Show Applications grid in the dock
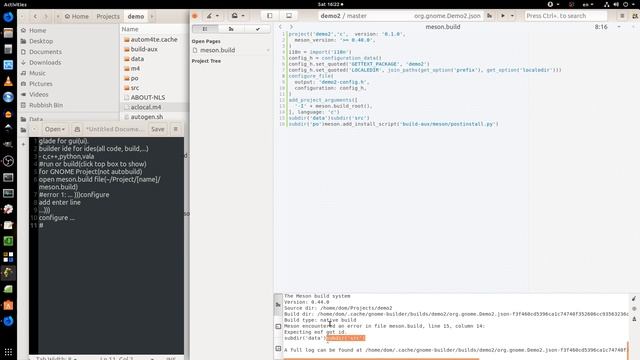 point(8,351)
